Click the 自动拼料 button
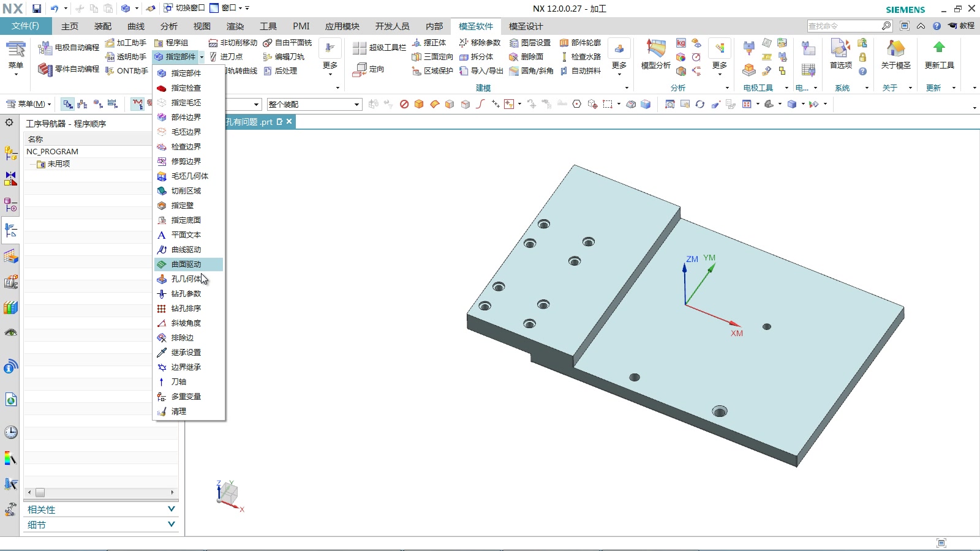The image size is (980, 551). click(x=580, y=71)
